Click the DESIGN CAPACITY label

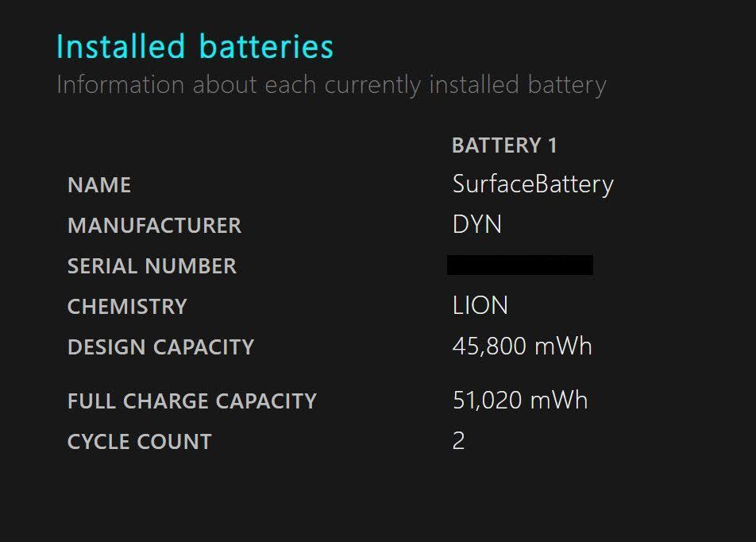pyautogui.click(x=160, y=347)
